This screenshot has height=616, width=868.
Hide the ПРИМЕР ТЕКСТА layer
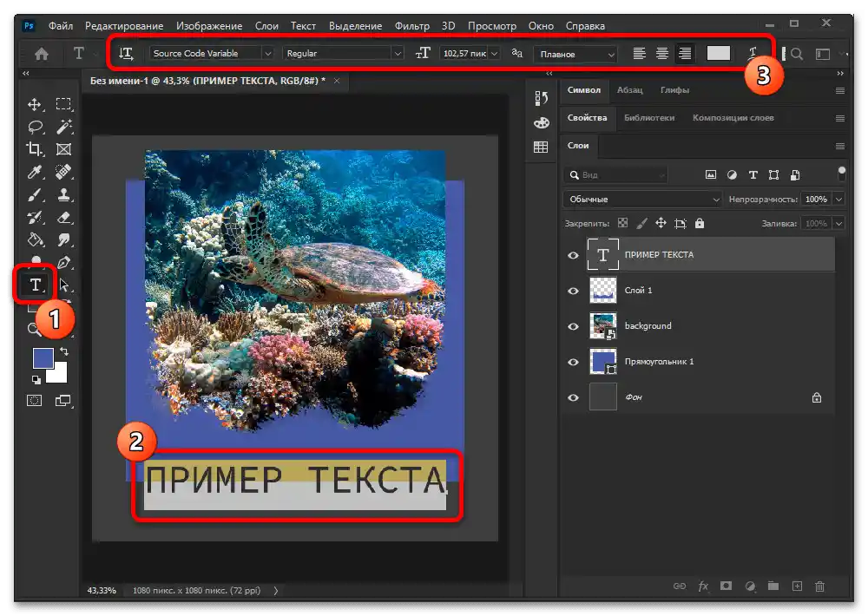pos(574,255)
